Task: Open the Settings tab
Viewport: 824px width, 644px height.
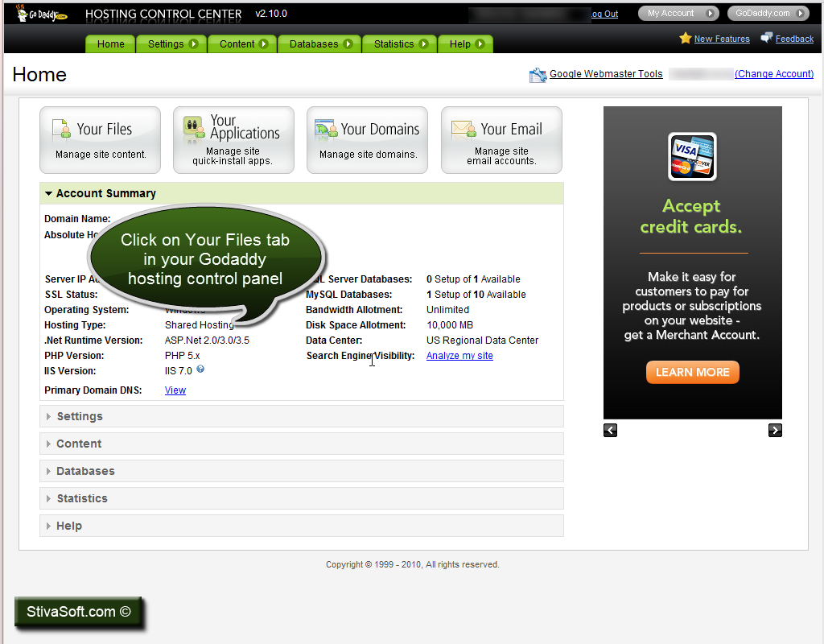Action: click(172, 44)
